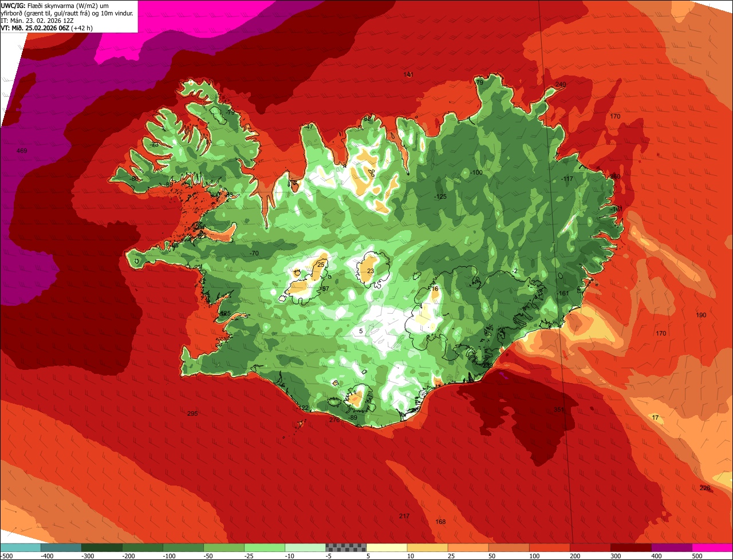733x560 pixels.
Task: Click the green legend swatch between -200 and -100
Action: pos(143,547)
